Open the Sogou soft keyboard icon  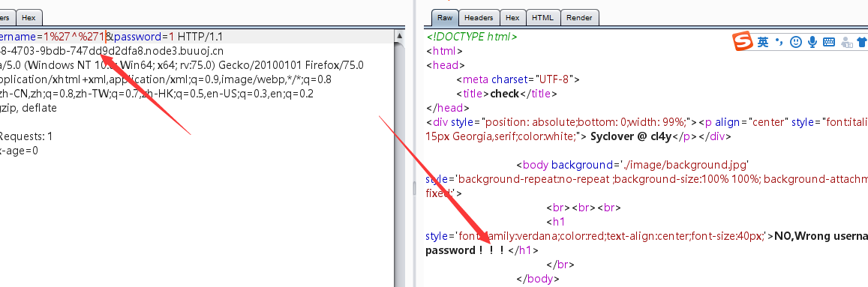[x=829, y=42]
